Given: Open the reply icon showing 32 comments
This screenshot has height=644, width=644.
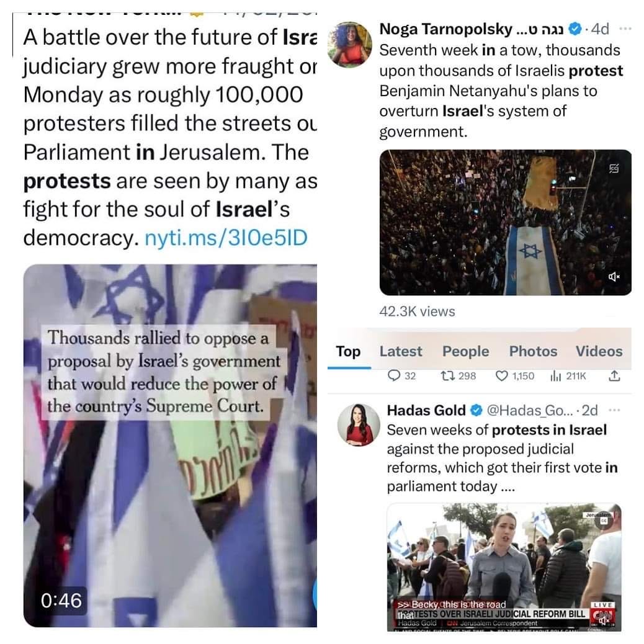Looking at the screenshot, I should coord(394,375).
